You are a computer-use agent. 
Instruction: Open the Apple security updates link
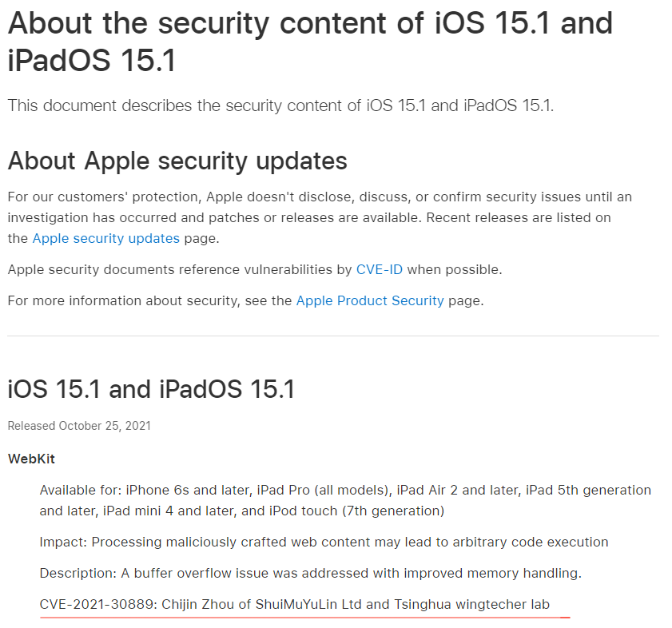(x=105, y=238)
